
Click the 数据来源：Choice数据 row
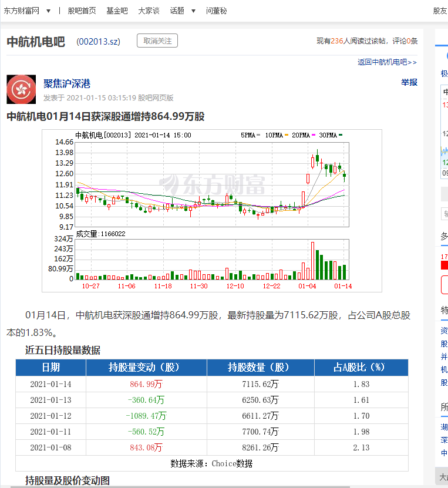[212, 463]
